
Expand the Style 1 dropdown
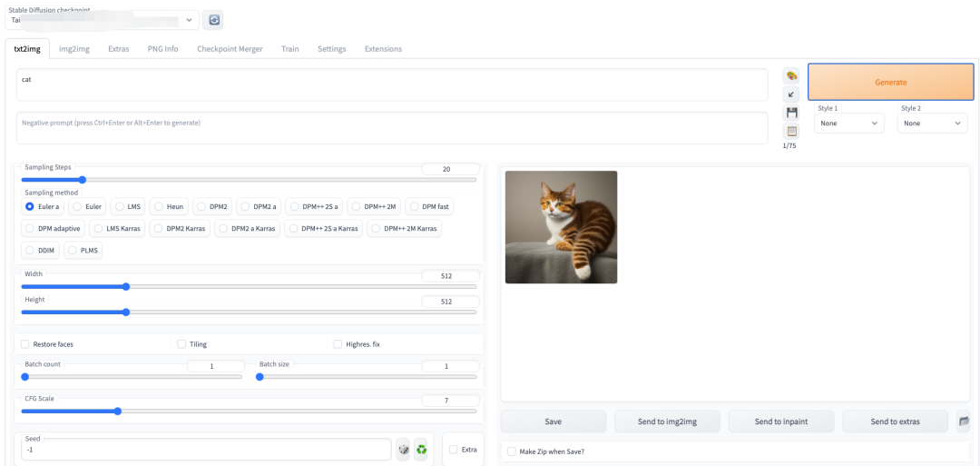click(x=848, y=123)
